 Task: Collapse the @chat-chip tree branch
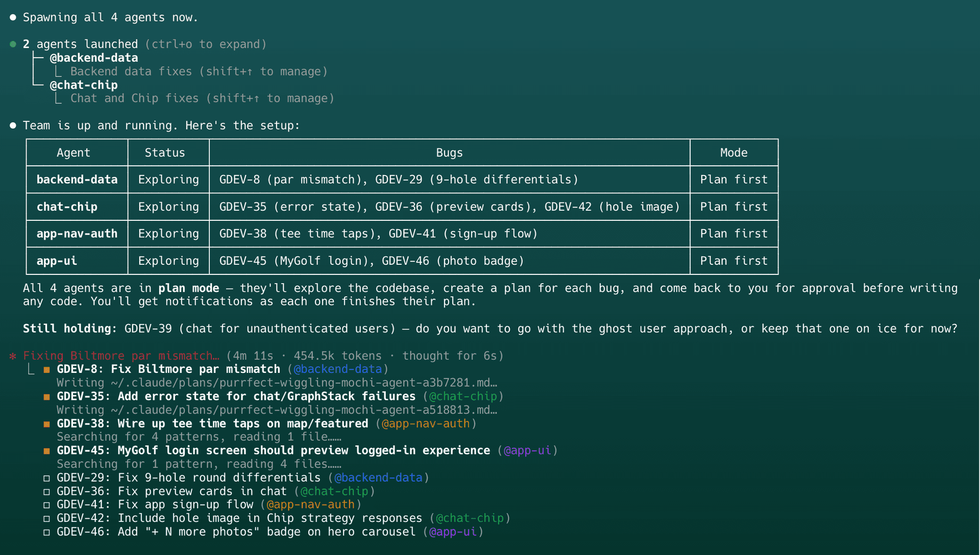pyautogui.click(x=84, y=85)
